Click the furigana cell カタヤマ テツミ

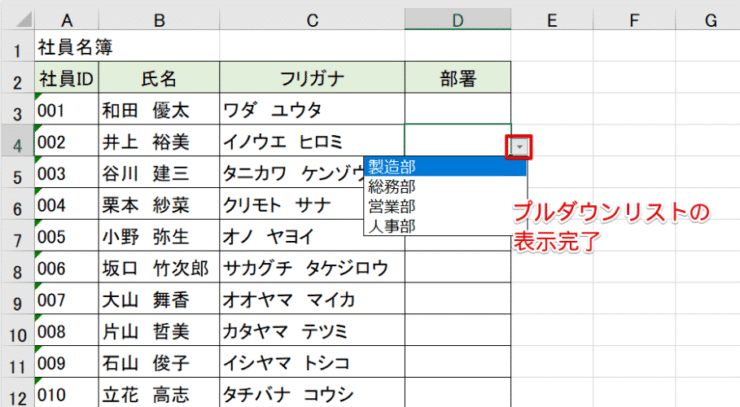pyautogui.click(x=312, y=331)
